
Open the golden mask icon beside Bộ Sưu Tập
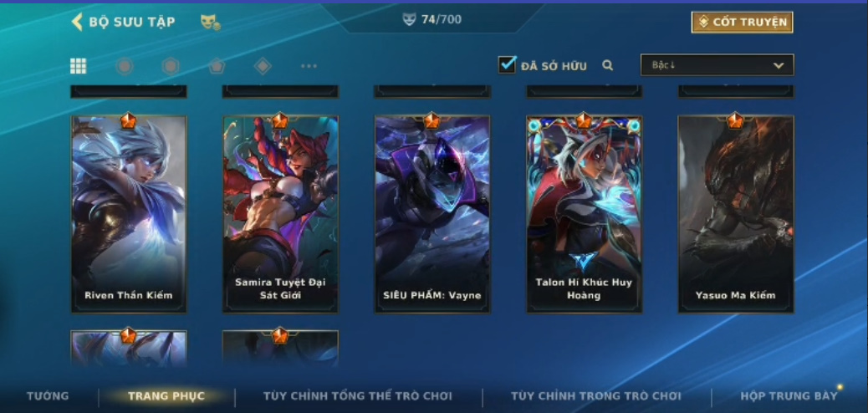pyautogui.click(x=210, y=22)
